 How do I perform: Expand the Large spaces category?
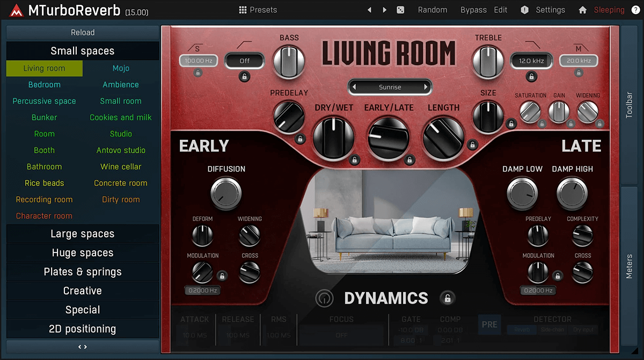pyautogui.click(x=82, y=234)
